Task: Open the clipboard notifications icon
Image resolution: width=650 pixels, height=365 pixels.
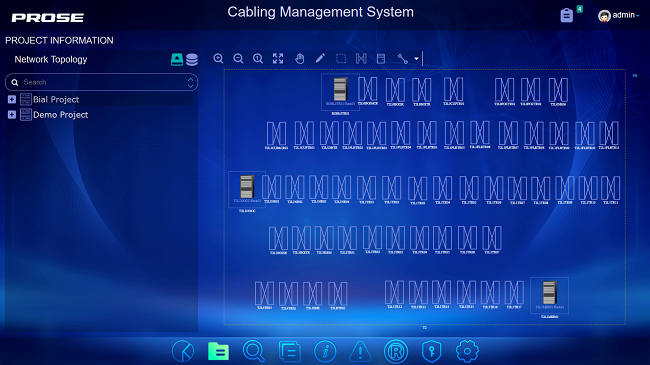Action: pyautogui.click(x=567, y=15)
